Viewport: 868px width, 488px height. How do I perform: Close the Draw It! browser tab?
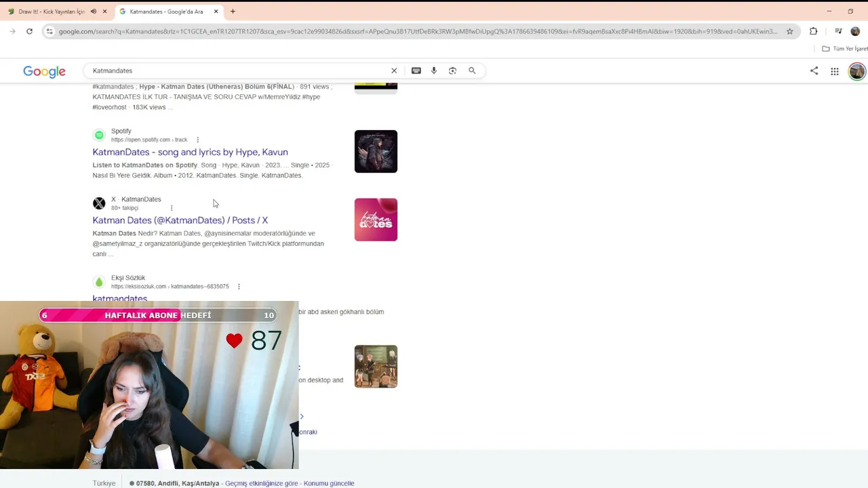(104, 12)
